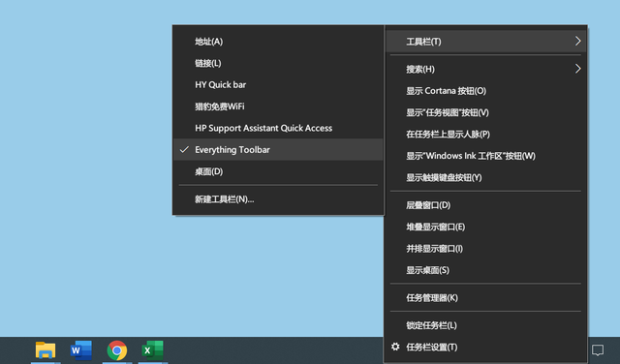The width and height of the screenshot is (620, 364).
Task: Uncheck the Everything Toolbar entry
Action: [278, 150]
